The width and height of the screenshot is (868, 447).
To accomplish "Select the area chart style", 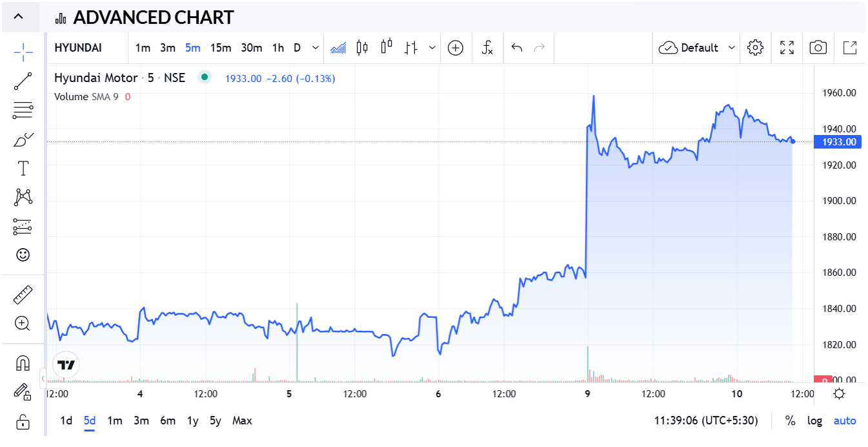I will 338,48.
